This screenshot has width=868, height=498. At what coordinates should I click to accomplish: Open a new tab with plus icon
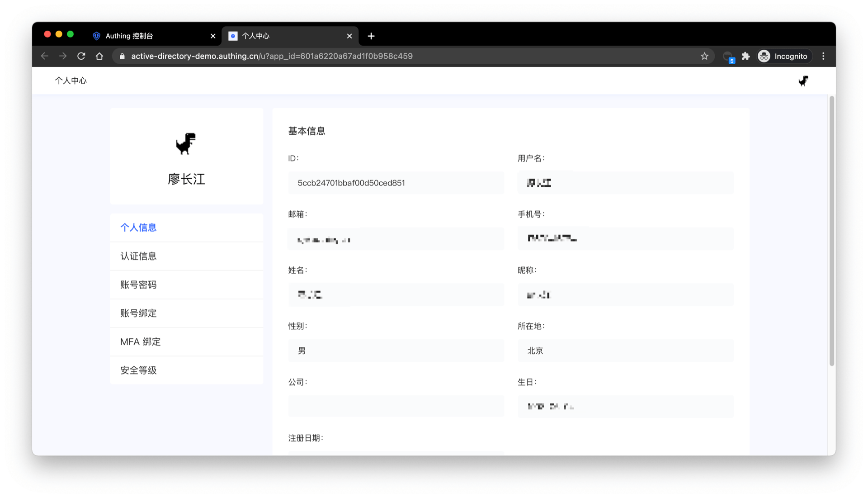[x=371, y=36]
